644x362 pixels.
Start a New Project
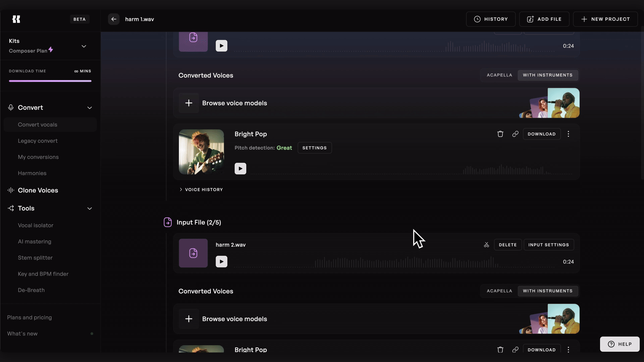(605, 19)
